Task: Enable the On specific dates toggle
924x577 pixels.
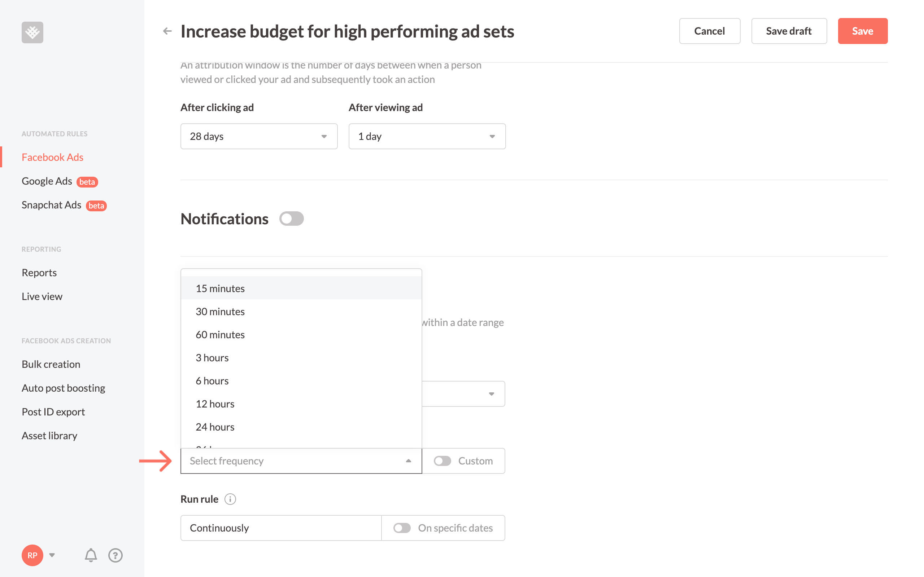Action: (x=402, y=528)
